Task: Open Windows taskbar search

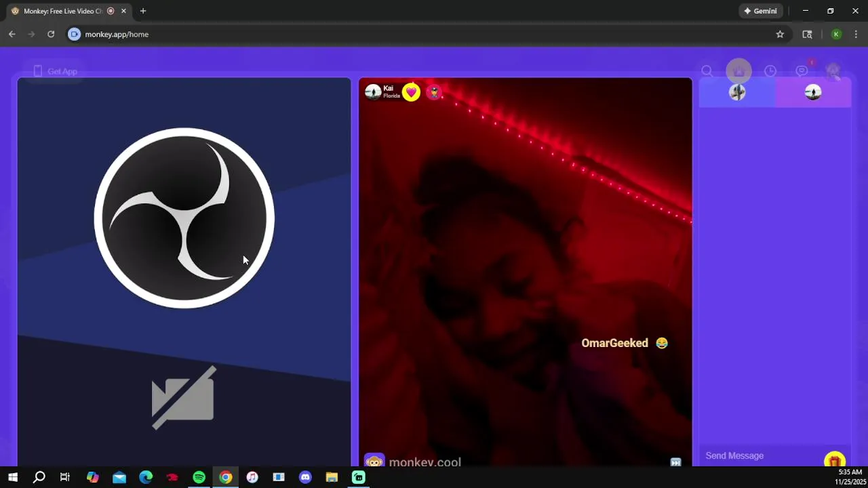Action: pos(39,477)
